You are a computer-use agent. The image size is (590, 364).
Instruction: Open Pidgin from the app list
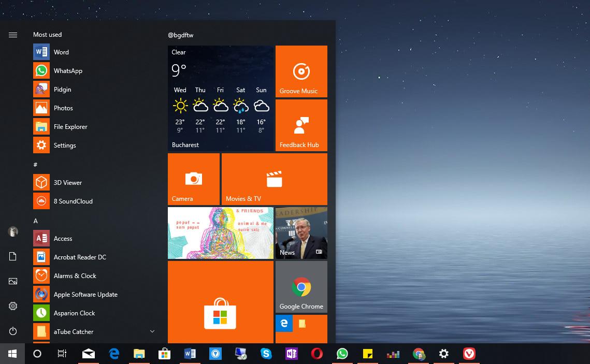94,90
